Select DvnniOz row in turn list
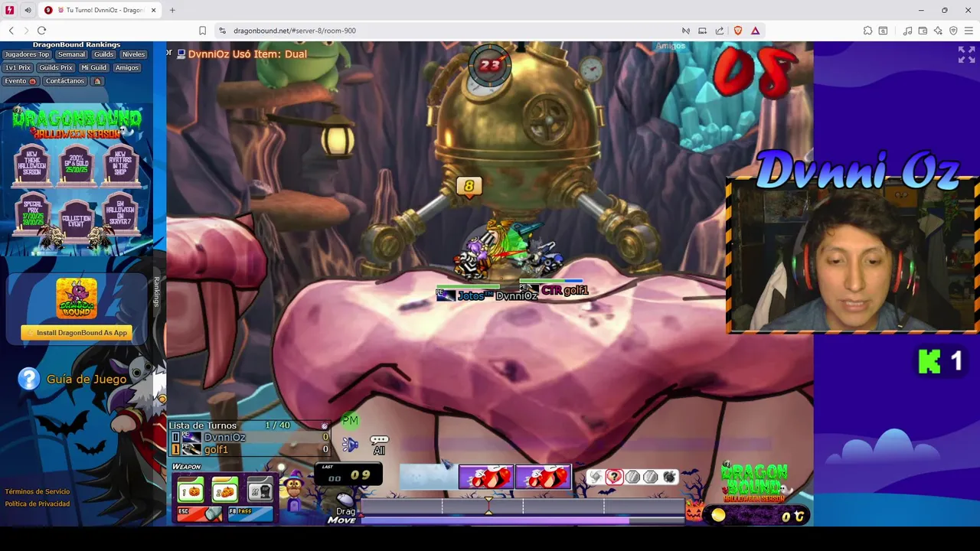The image size is (980, 551). pyautogui.click(x=250, y=437)
